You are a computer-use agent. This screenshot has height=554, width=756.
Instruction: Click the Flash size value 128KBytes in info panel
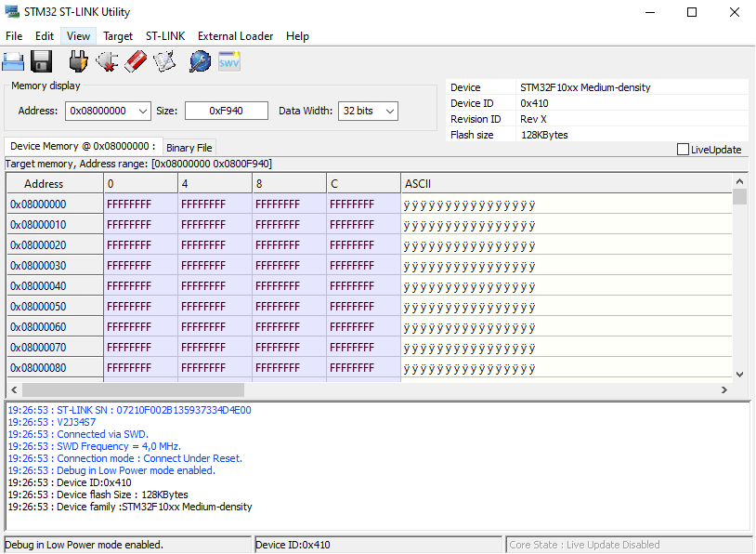(x=544, y=135)
